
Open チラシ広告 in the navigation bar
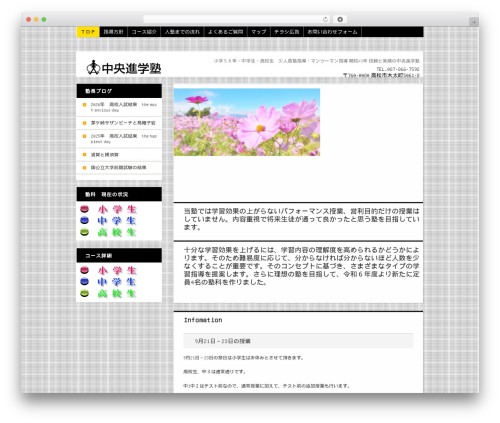click(287, 32)
